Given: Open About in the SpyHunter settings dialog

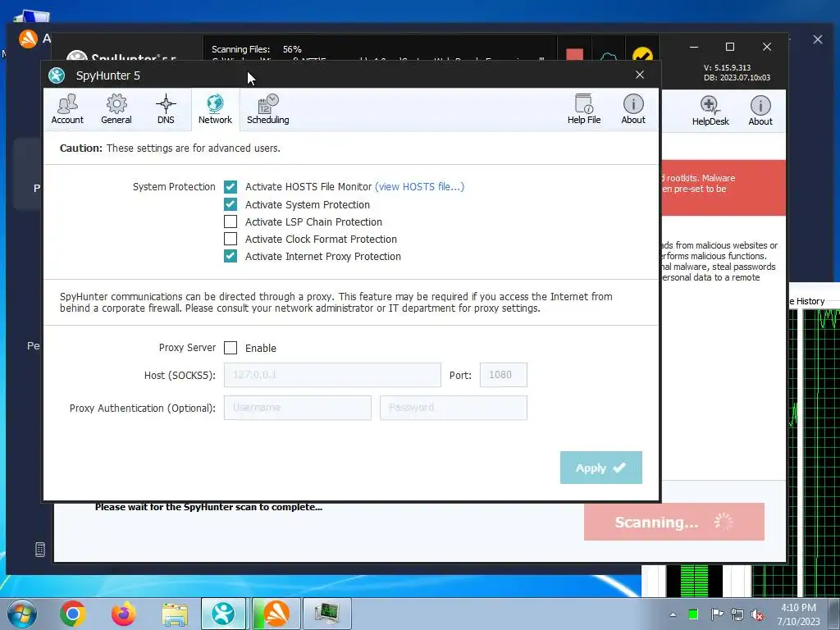Looking at the screenshot, I should (633, 109).
